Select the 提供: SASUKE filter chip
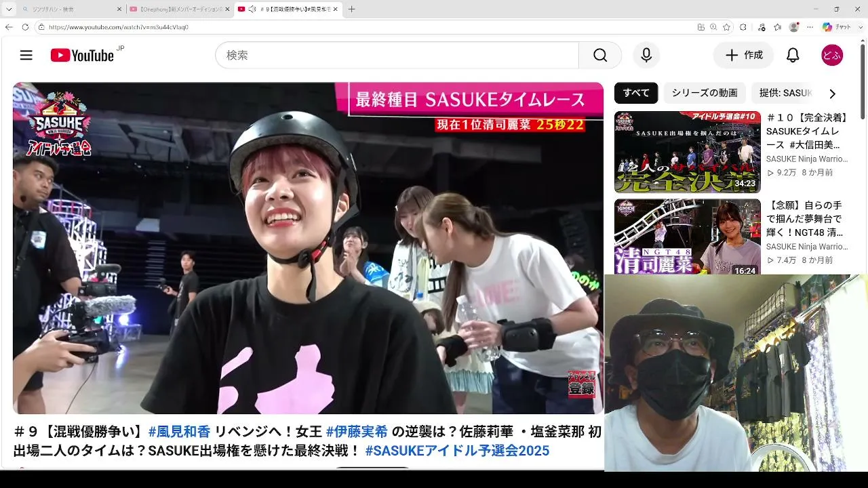 tap(785, 93)
